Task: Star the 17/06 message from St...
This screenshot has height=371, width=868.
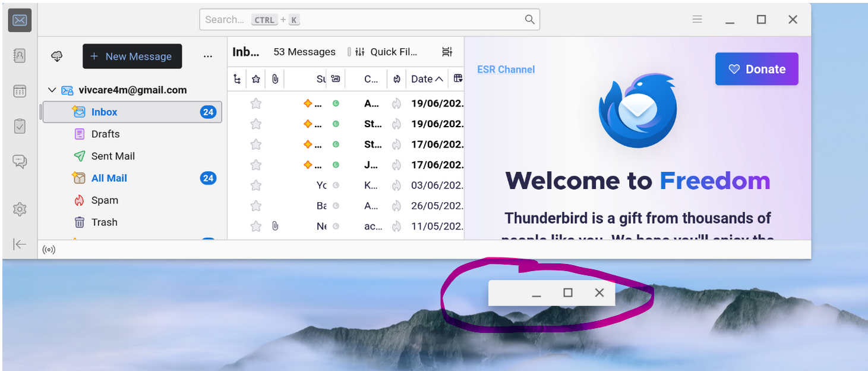Action: [256, 144]
